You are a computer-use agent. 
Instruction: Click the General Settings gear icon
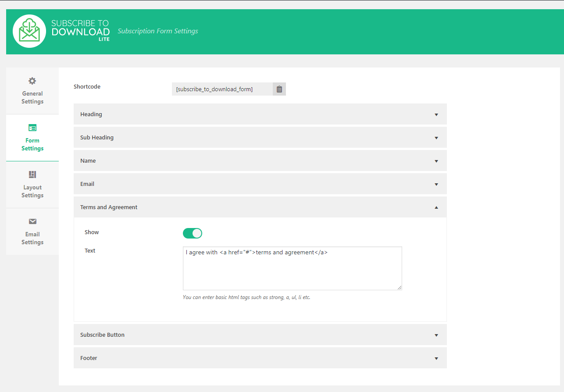(32, 81)
